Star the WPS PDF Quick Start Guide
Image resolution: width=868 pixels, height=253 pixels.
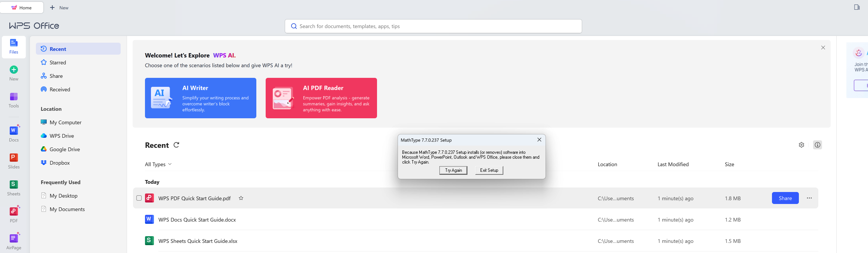coord(241,198)
